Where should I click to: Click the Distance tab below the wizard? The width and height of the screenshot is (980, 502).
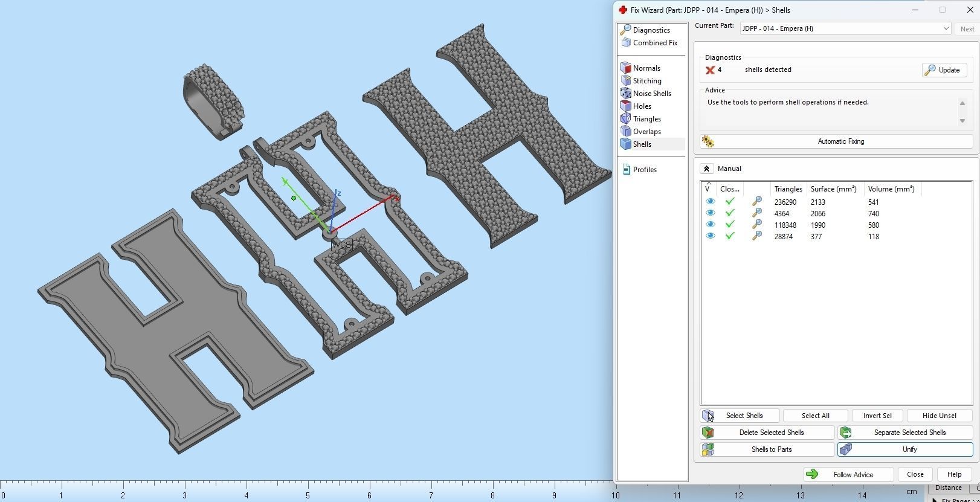coord(949,488)
